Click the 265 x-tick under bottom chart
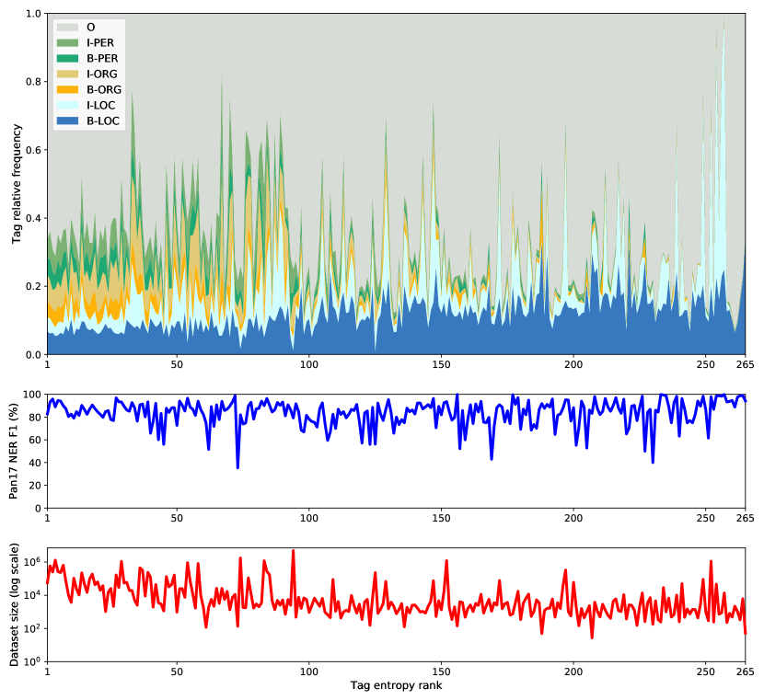This screenshot has height=700, width=764. pos(745,672)
